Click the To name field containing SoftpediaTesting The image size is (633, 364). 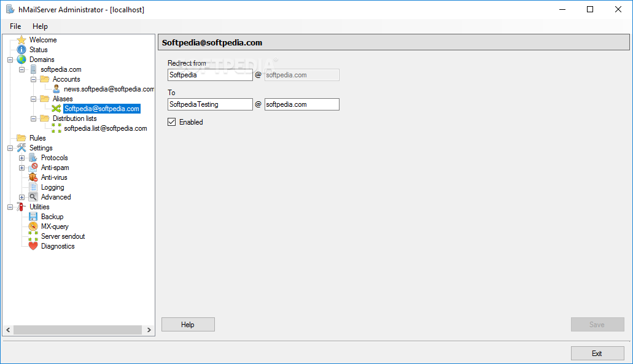[x=210, y=104]
